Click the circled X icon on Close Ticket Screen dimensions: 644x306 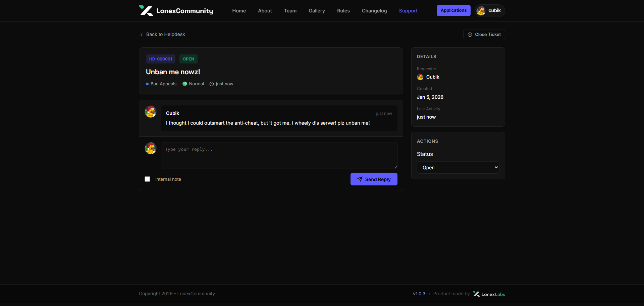pos(470,35)
